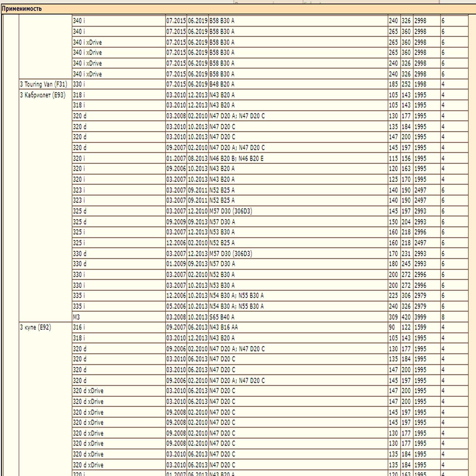Click the "90" kW value in 316 i row
476x476 pixels.
click(392, 327)
